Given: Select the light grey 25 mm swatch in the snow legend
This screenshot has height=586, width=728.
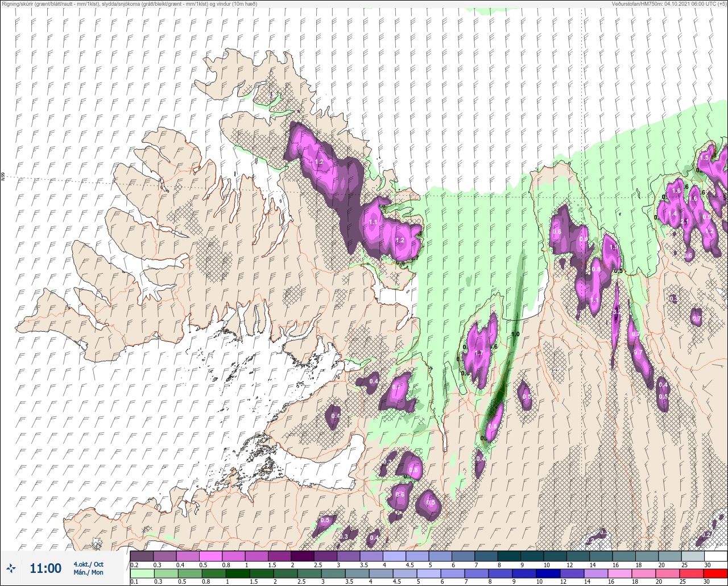Looking at the screenshot, I should 693,556.
